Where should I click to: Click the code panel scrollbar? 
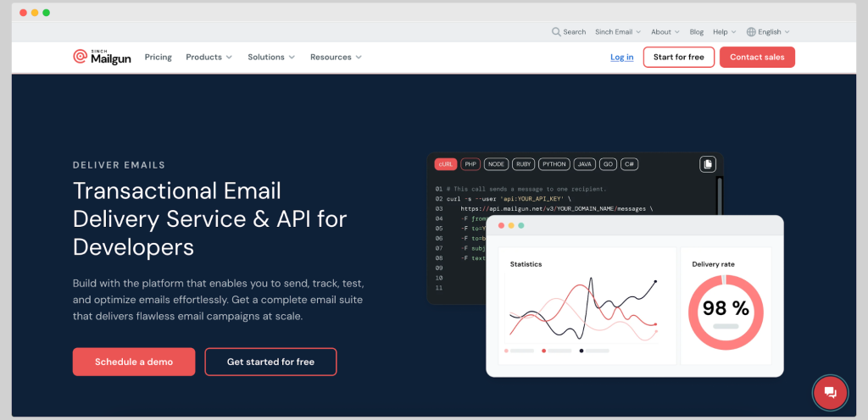pos(719,196)
